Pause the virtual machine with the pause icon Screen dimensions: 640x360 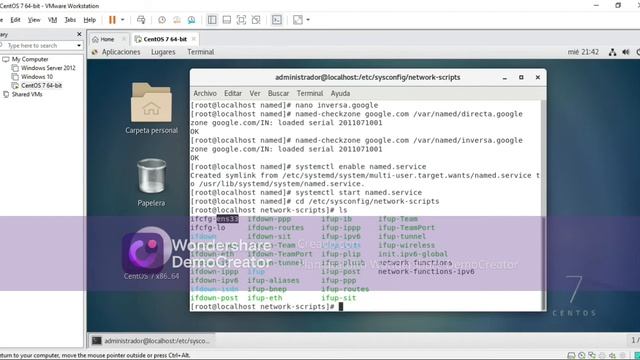tap(112, 20)
